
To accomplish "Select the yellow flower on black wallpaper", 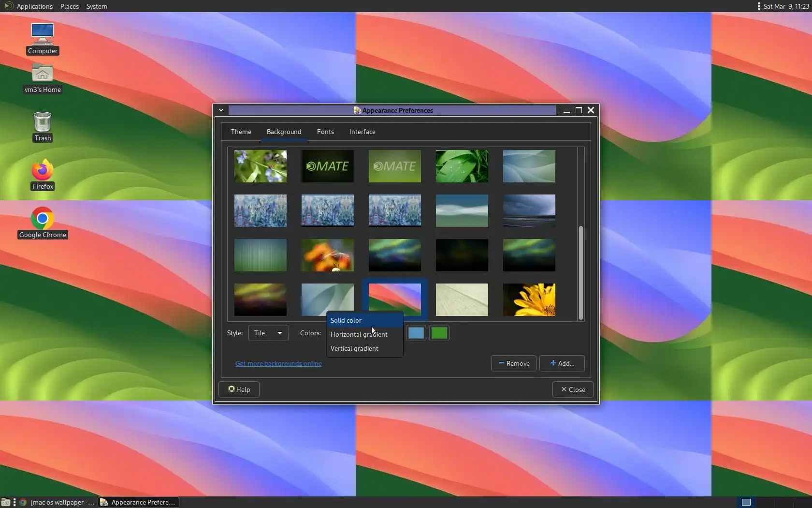I will tap(529, 299).
